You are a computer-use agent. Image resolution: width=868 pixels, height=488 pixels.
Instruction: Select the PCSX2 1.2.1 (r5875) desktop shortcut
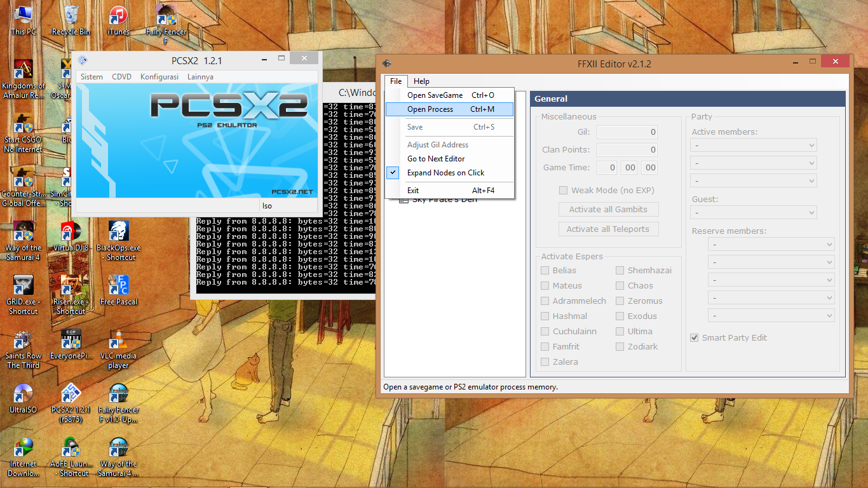[71, 403]
